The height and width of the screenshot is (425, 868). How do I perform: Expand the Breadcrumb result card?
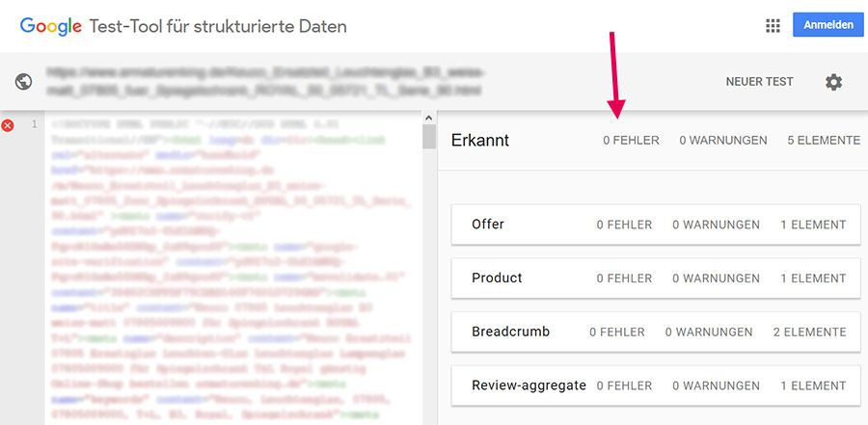(656, 332)
